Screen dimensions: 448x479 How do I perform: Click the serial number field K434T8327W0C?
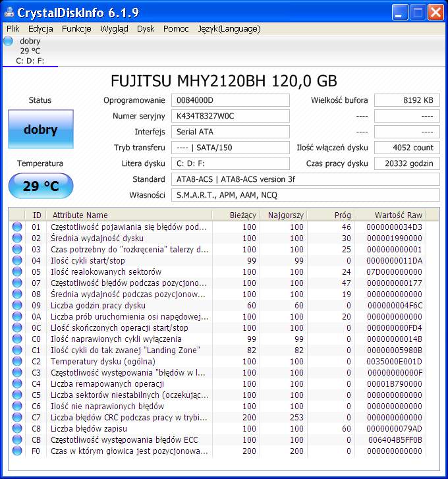(x=231, y=116)
